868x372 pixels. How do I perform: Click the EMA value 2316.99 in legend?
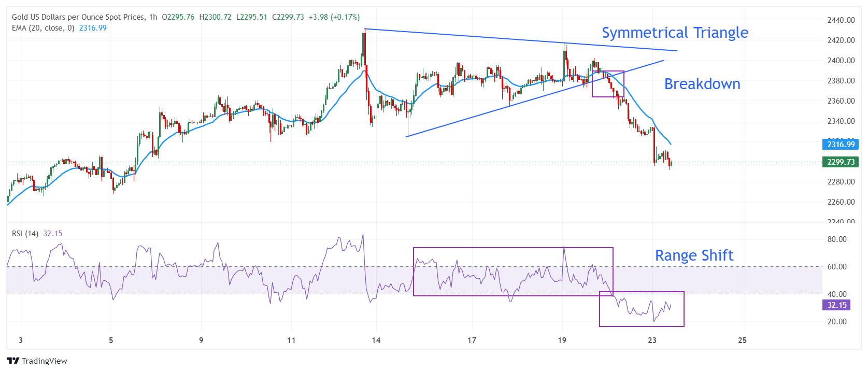pos(93,28)
